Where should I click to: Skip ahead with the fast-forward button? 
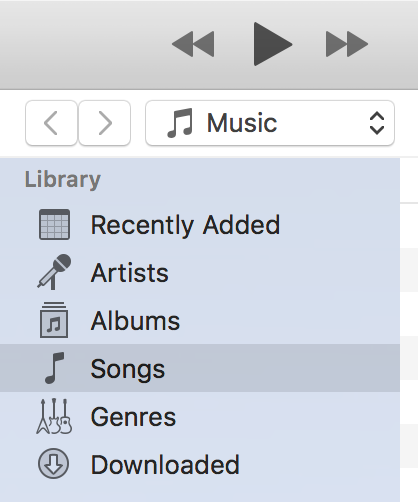[x=347, y=44]
